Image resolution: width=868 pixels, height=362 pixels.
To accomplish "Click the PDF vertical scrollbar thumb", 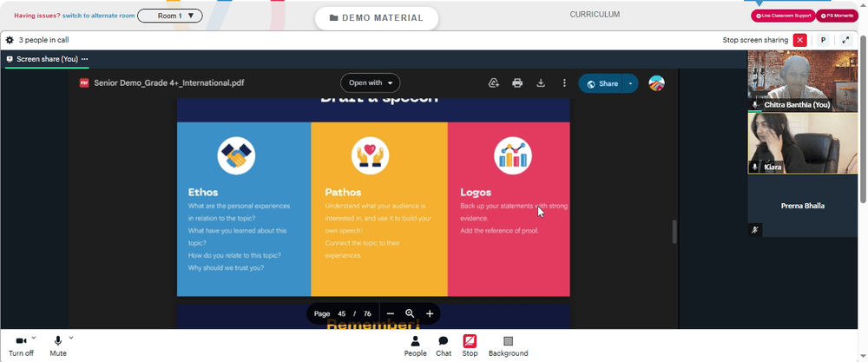I will 674,232.
